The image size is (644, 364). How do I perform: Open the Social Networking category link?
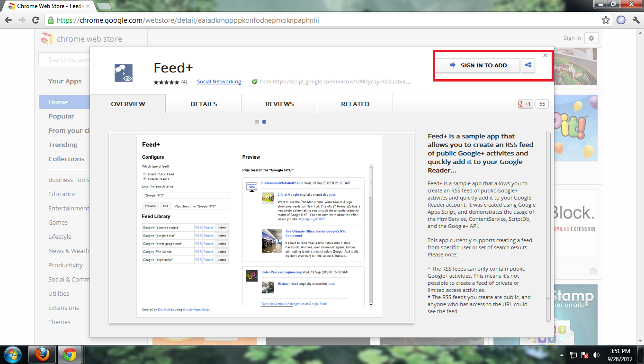click(219, 82)
